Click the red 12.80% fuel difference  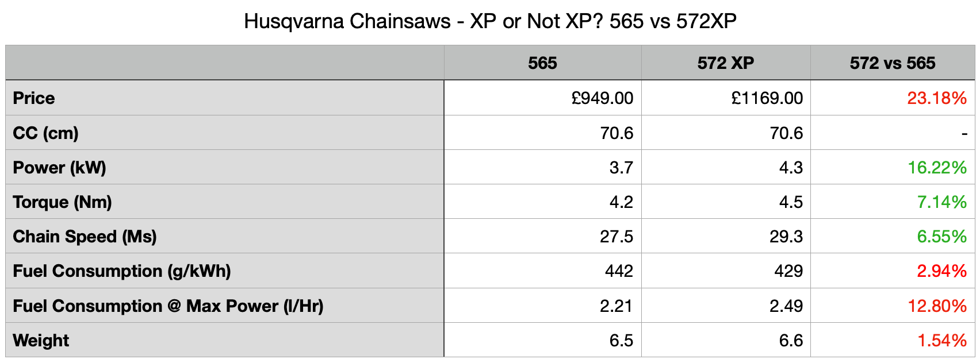(x=936, y=306)
